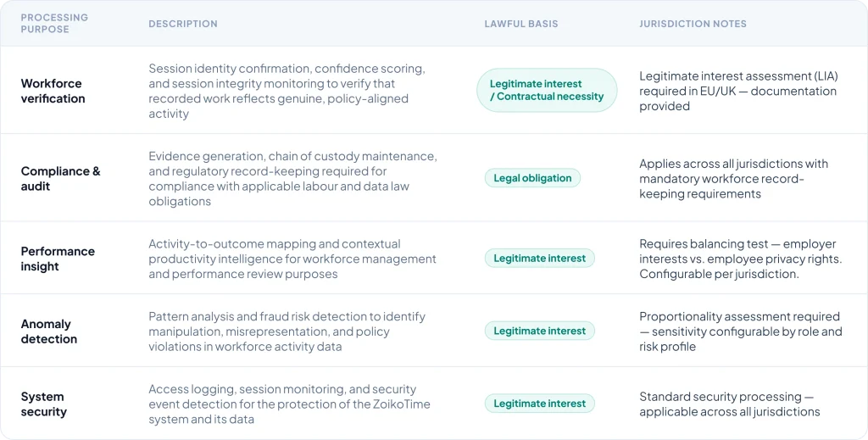The width and height of the screenshot is (868, 440).
Task: Click Legitimate interest badge in Anomaly detection row
Action: click(539, 331)
